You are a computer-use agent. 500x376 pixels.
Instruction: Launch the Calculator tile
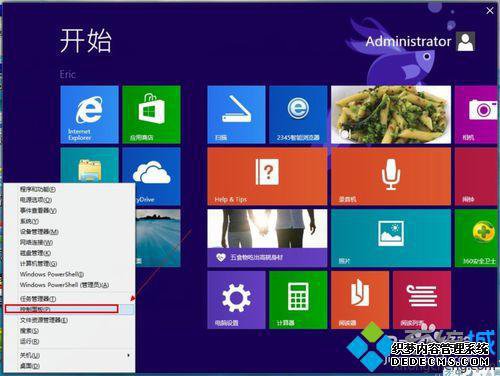click(298, 300)
